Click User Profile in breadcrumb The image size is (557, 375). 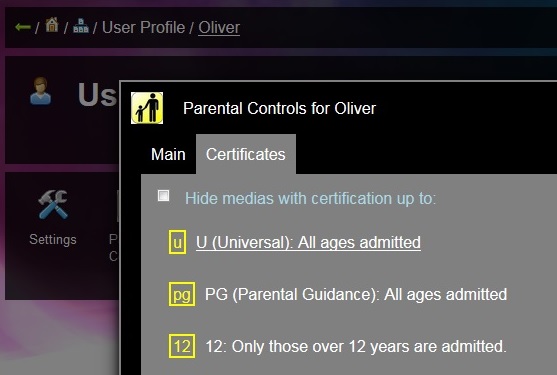(144, 28)
